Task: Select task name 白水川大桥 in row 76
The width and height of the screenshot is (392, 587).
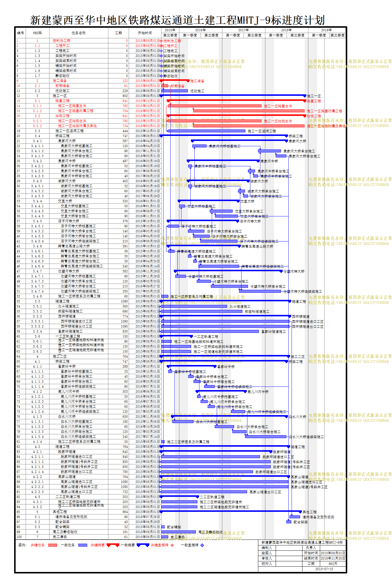Action: click(x=67, y=417)
